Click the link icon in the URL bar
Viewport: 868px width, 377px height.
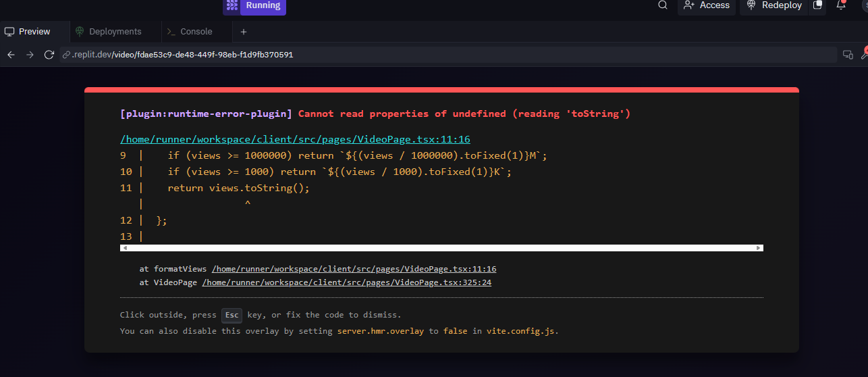pos(67,55)
